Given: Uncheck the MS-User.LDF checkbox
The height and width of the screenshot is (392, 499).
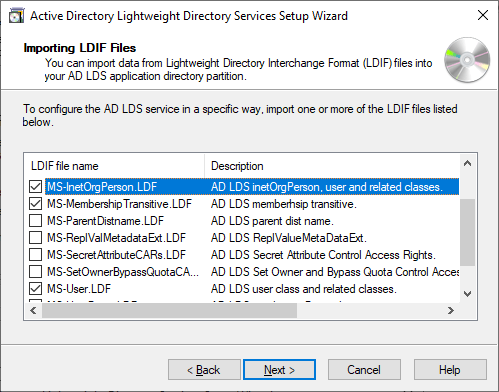Looking at the screenshot, I should click(x=35, y=289).
